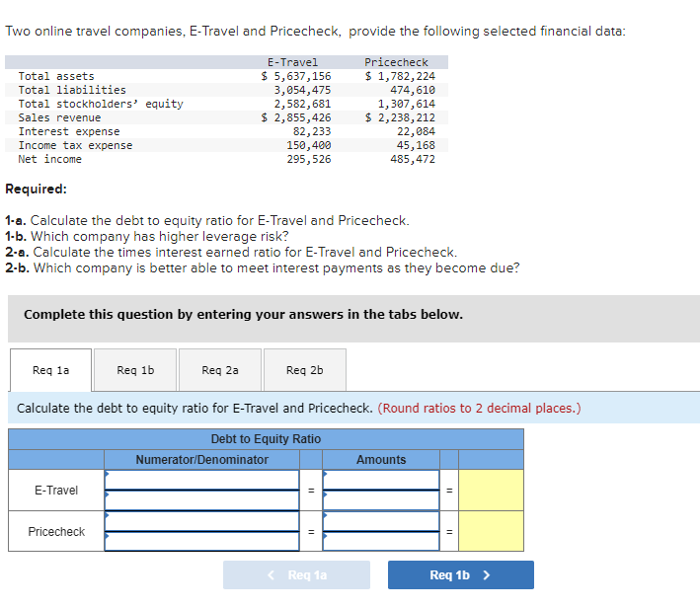Click the Total liabilities row label

[72, 90]
